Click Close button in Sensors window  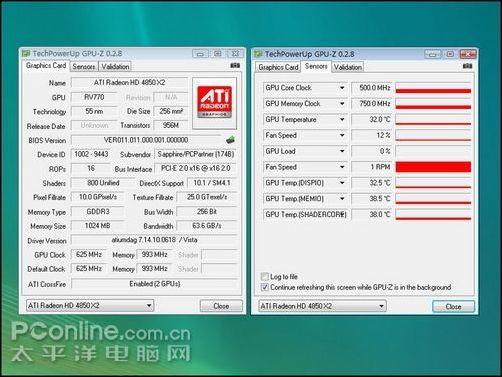pos(453,307)
